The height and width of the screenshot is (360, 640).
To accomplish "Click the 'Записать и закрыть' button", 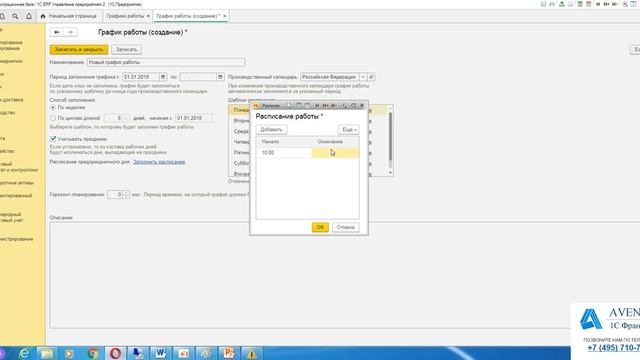I will (79, 49).
